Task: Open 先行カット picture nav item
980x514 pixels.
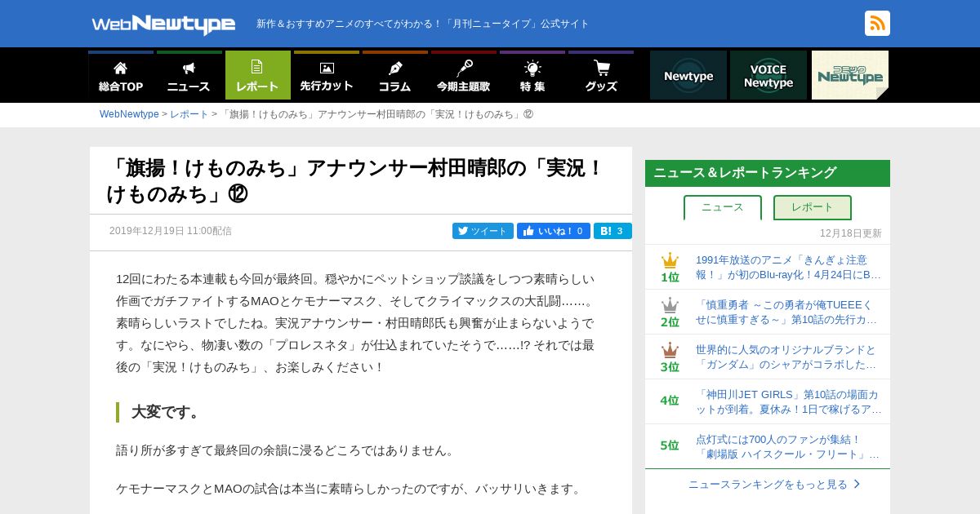Action: coord(327,75)
